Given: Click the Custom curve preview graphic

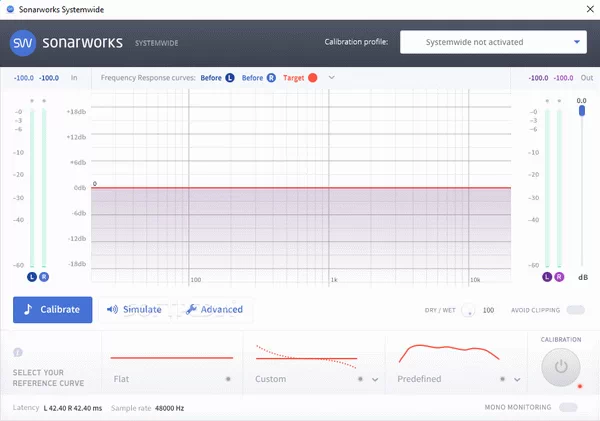Looking at the screenshot, I should point(306,357).
